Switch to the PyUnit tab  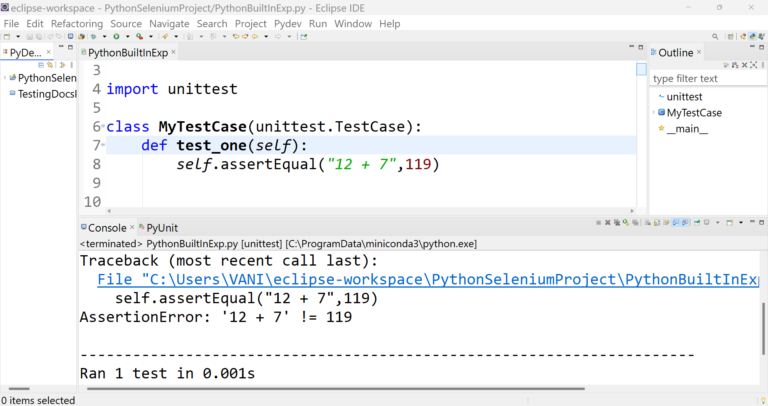(x=158, y=228)
